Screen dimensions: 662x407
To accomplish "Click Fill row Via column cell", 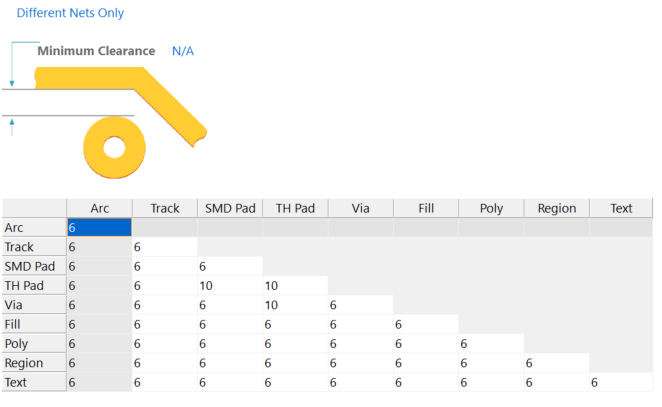I will [x=361, y=324].
